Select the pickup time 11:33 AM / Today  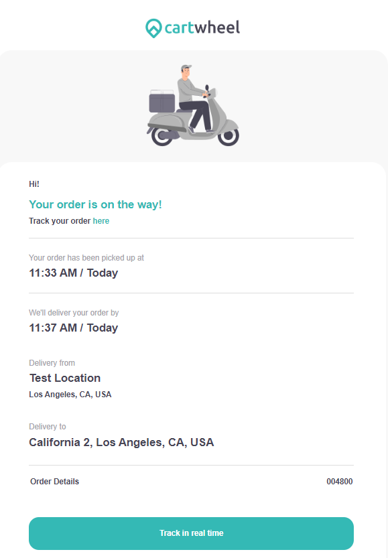point(74,273)
